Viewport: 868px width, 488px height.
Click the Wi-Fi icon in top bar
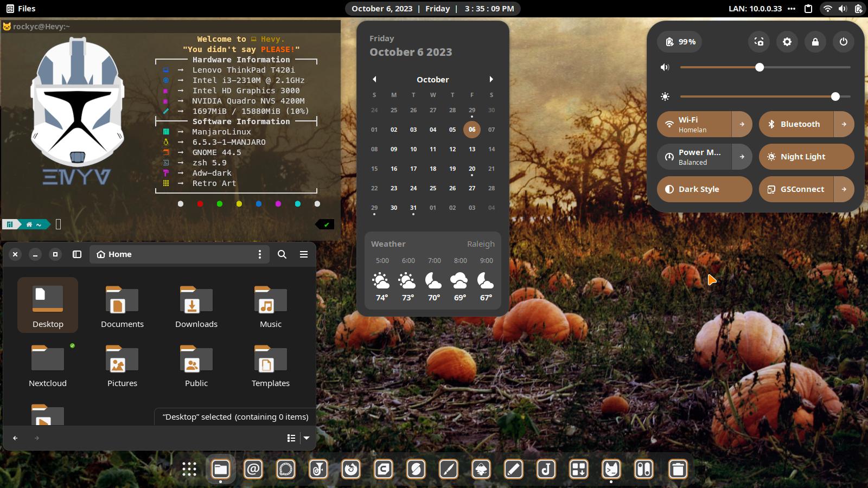(827, 9)
